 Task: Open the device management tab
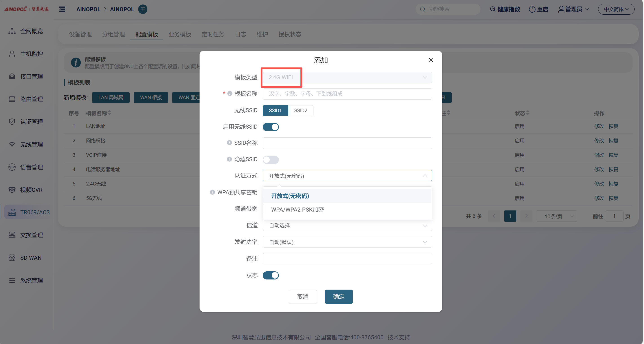coord(80,34)
